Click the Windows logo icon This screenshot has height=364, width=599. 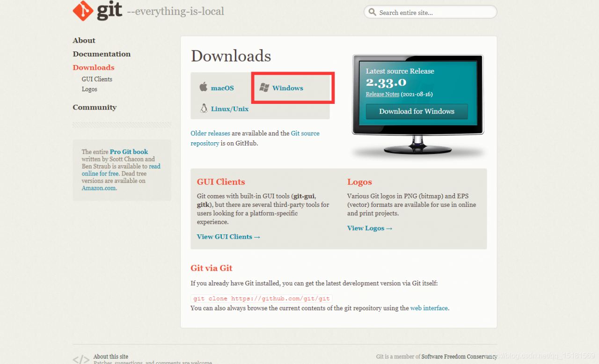click(264, 87)
